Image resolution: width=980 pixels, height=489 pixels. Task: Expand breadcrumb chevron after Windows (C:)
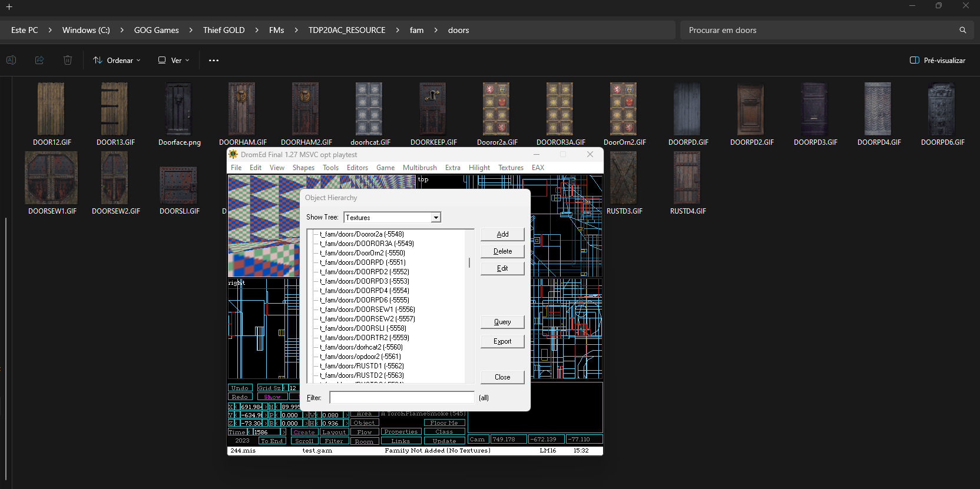point(122,30)
